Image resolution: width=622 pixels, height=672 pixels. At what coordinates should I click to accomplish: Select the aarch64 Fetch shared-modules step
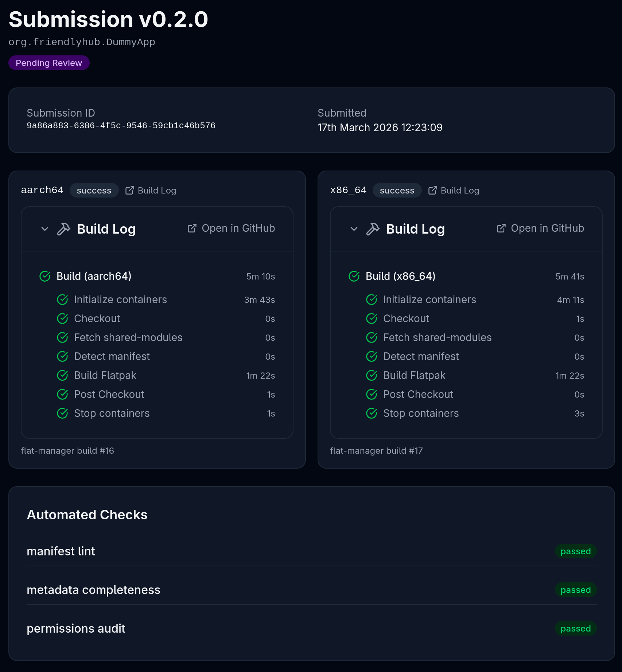[x=128, y=338]
